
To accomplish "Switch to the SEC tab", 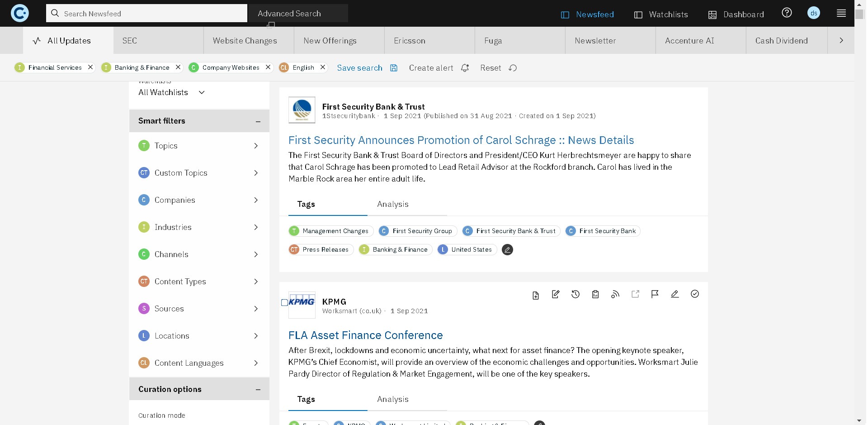I will point(158,40).
